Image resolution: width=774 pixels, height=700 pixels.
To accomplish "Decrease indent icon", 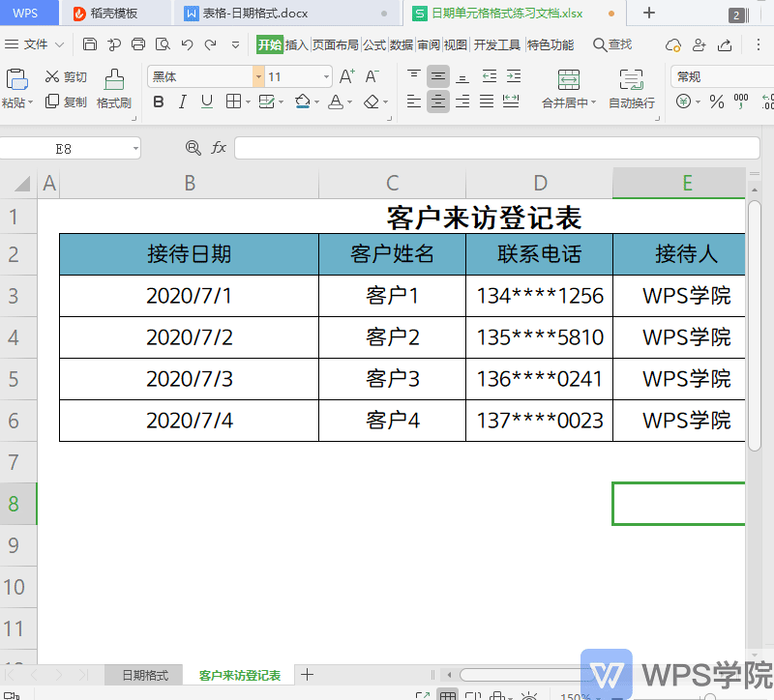I will 490,76.
